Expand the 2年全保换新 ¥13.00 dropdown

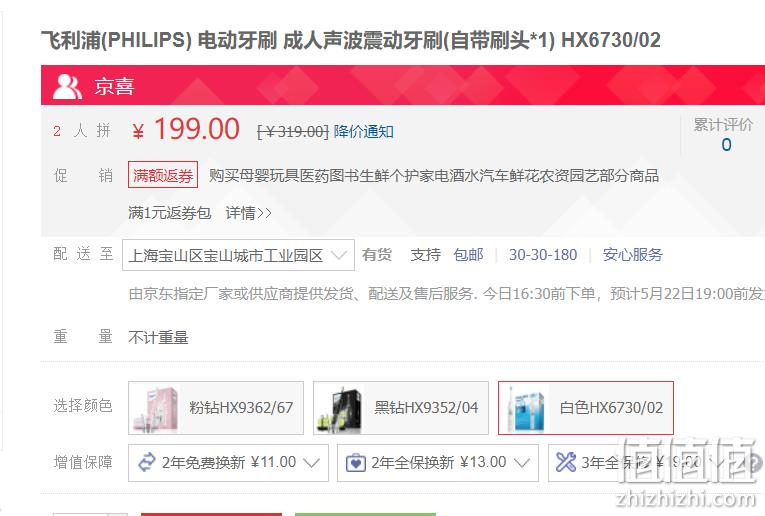point(438,463)
